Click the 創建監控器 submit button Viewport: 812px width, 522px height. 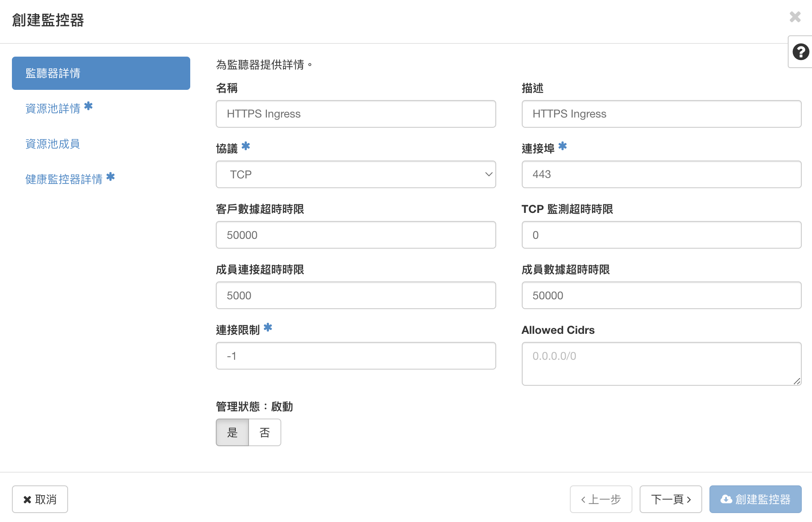(755, 499)
